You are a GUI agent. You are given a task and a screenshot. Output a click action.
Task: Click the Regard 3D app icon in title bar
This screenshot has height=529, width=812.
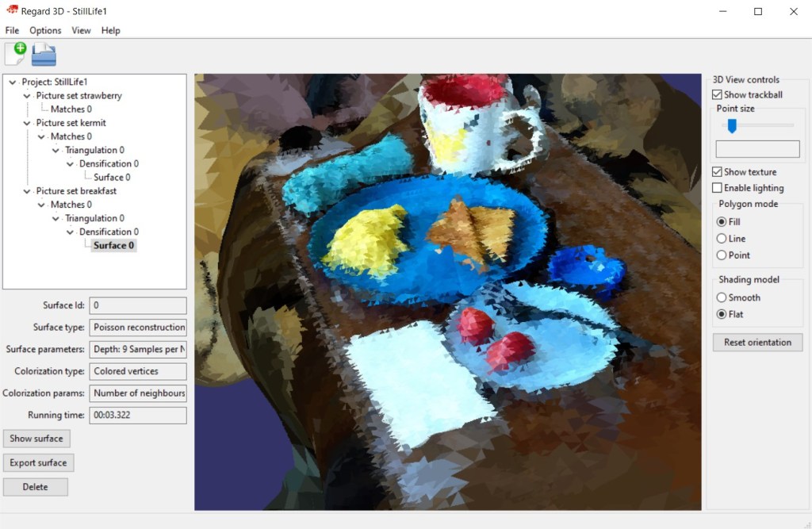pyautogui.click(x=13, y=11)
